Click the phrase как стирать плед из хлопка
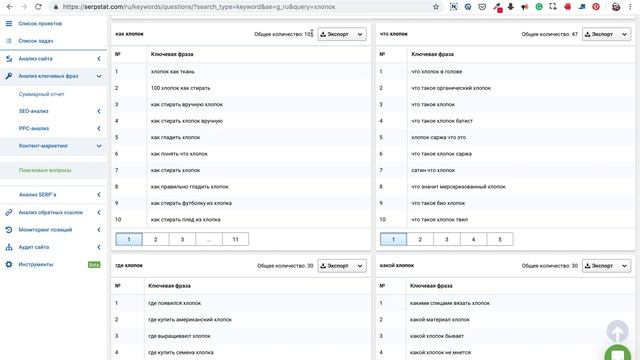 (x=186, y=220)
